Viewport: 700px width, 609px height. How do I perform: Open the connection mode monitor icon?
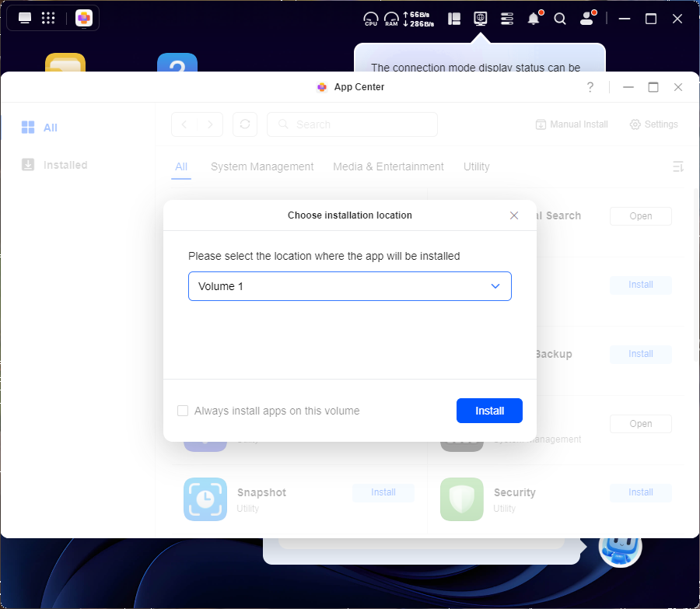(x=481, y=18)
